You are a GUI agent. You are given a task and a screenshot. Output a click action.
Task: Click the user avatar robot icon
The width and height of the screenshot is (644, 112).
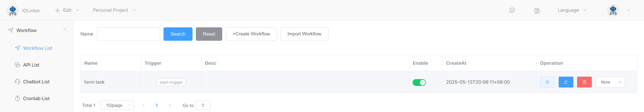pyautogui.click(x=613, y=11)
